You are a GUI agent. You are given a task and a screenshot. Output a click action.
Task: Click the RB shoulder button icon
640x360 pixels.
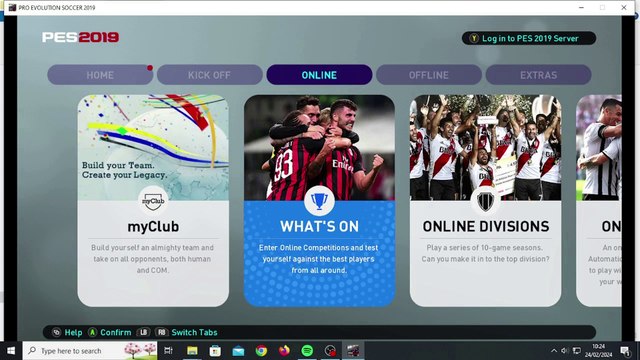pyautogui.click(x=162, y=332)
